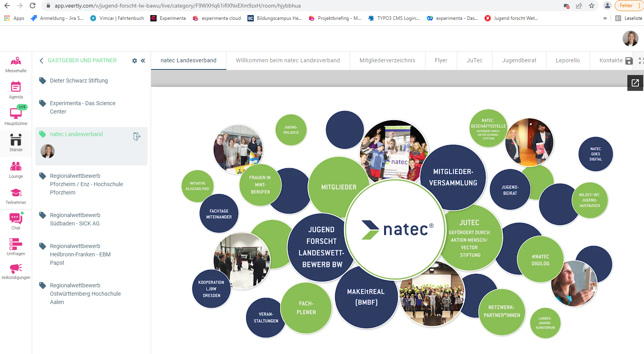This screenshot has height=354, width=644.
Task: Open the Chat panel
Action: [x=16, y=221]
